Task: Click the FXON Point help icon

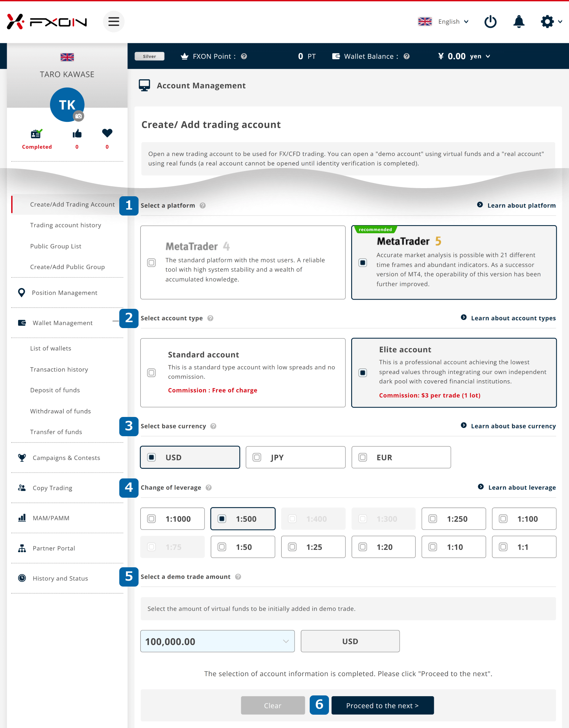Action: point(244,56)
